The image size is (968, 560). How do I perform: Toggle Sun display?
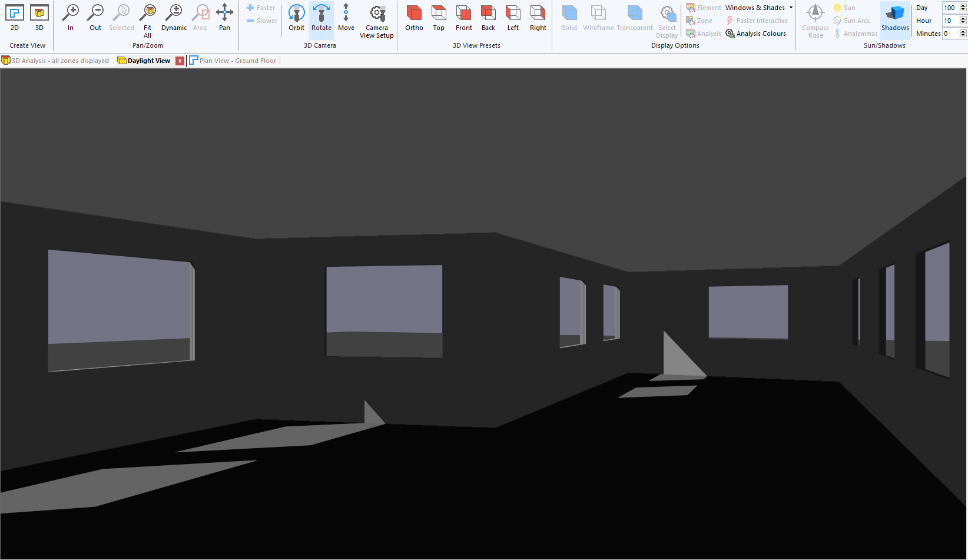point(844,8)
